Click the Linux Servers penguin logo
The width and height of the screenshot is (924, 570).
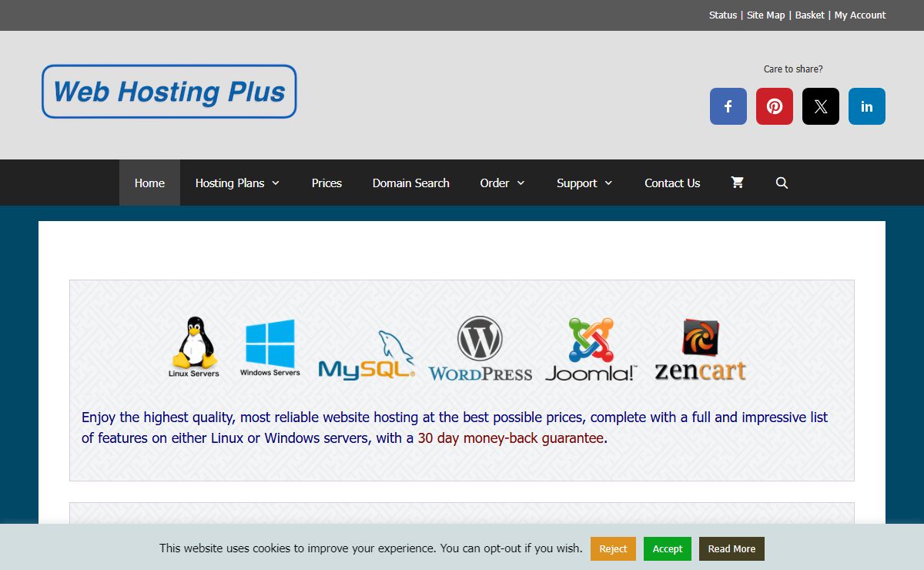(194, 347)
